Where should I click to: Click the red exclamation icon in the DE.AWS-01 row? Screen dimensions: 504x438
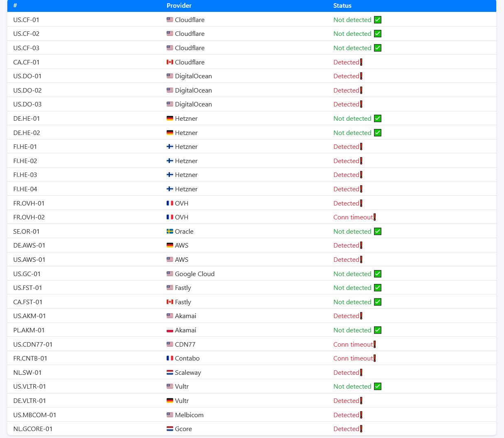(361, 245)
